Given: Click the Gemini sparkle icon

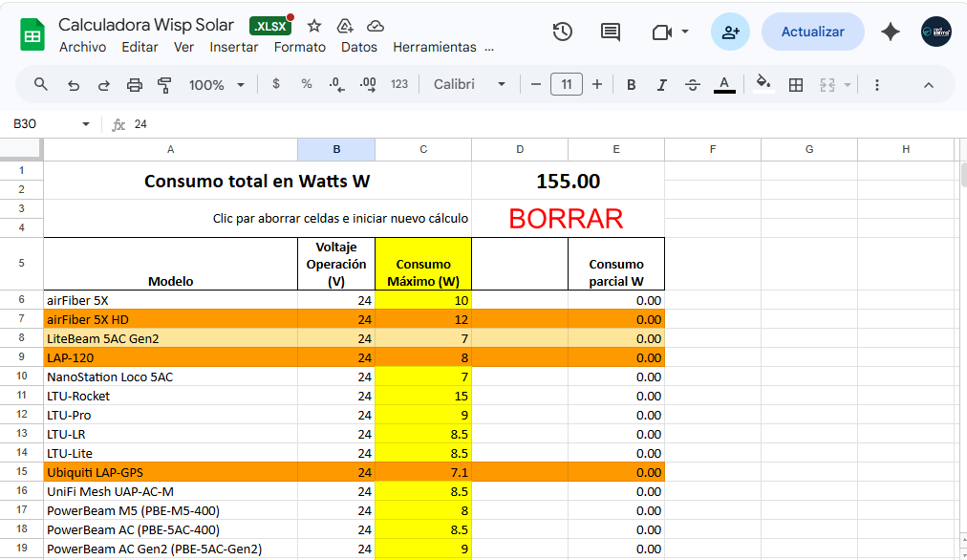Looking at the screenshot, I should pos(891,32).
